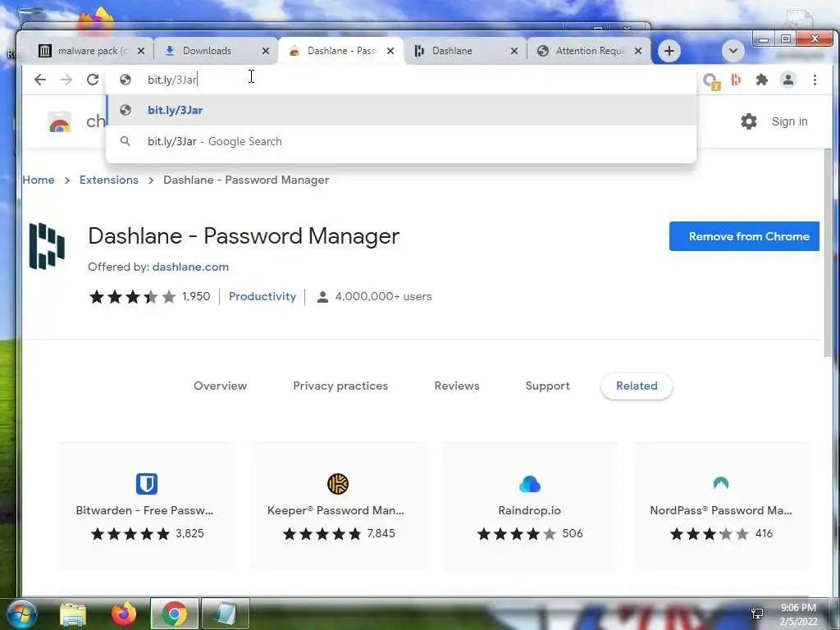Close the Attention Required tab

click(x=638, y=51)
